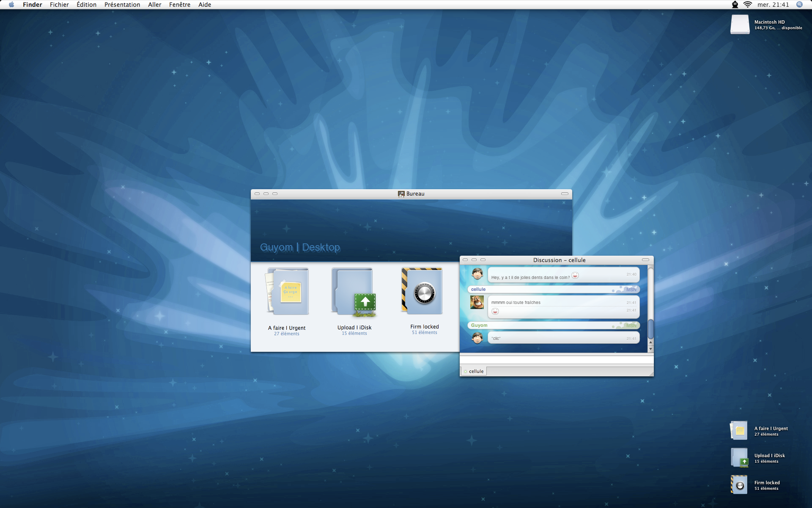Click the 'clic' message bubble

(563, 338)
